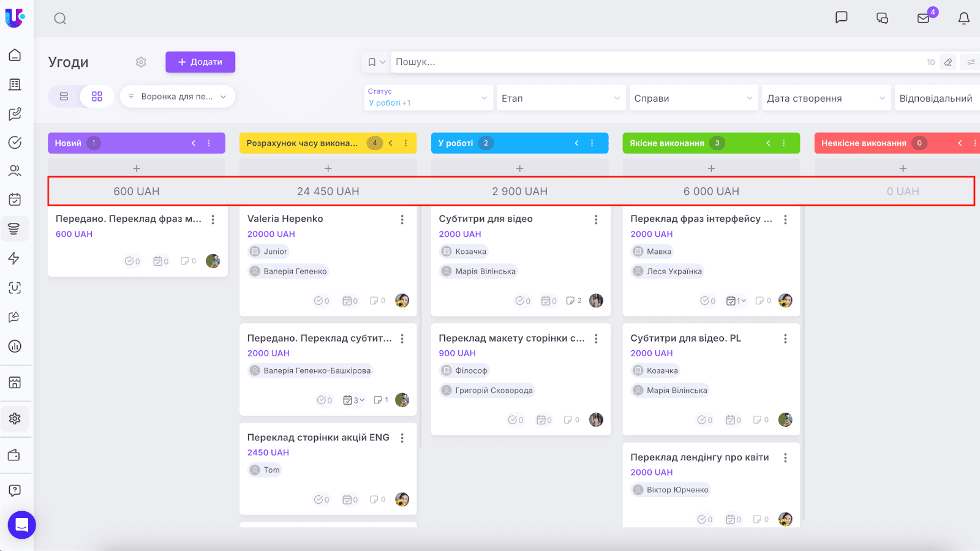
Task: Open the Воронка funnel selector dropdown
Action: point(178,97)
